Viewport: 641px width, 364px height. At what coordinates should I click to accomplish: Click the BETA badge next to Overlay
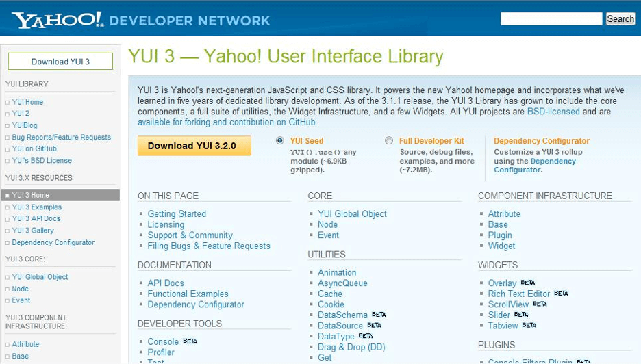pyautogui.click(x=528, y=283)
